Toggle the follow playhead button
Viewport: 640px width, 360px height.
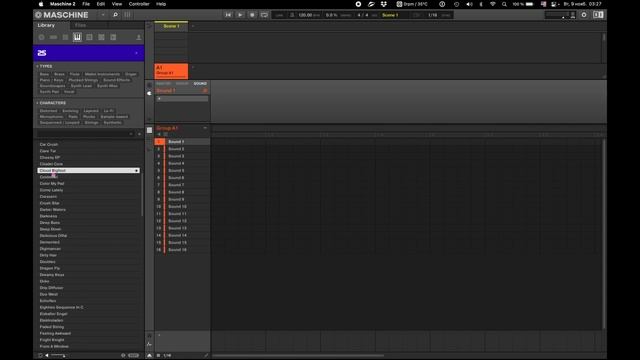pyautogui.click(x=416, y=15)
